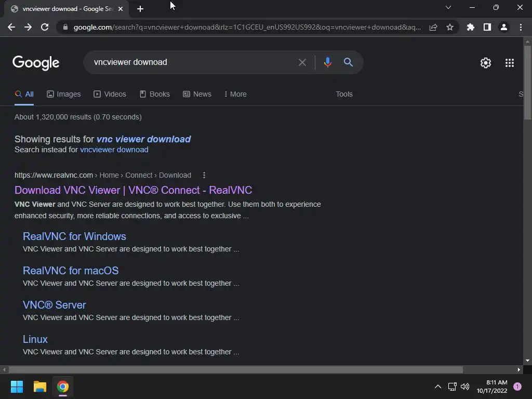The height and width of the screenshot is (399, 532).
Task: Open VNC® Server sitelink
Action: pyautogui.click(x=54, y=305)
